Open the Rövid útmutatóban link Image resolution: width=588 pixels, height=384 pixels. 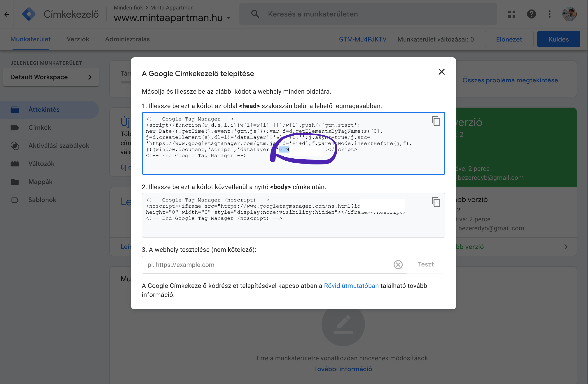click(351, 286)
